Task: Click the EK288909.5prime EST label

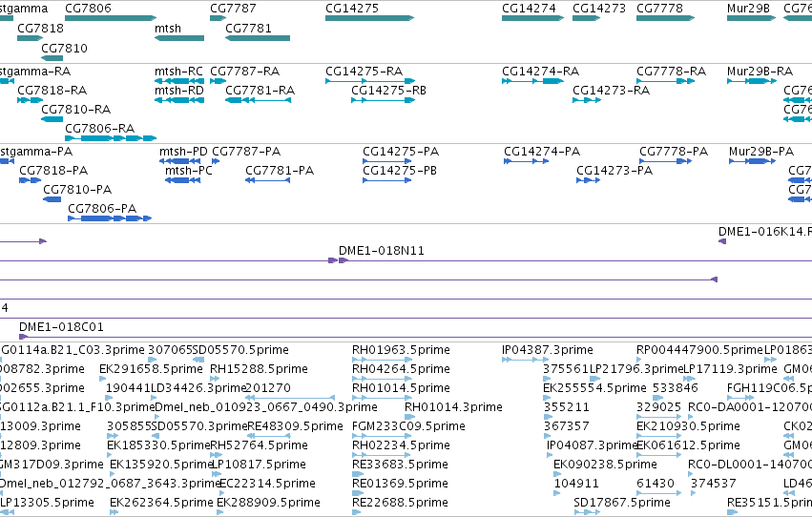Action: pyautogui.click(x=268, y=503)
